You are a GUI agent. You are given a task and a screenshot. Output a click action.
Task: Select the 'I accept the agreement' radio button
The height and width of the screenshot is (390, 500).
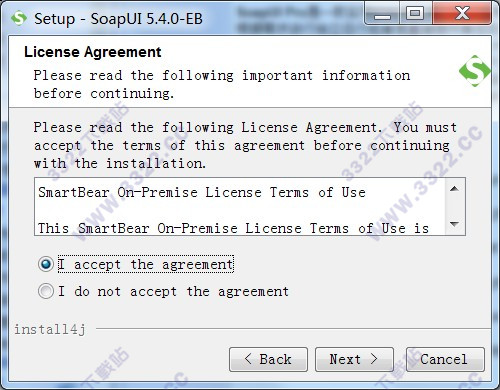[46, 264]
